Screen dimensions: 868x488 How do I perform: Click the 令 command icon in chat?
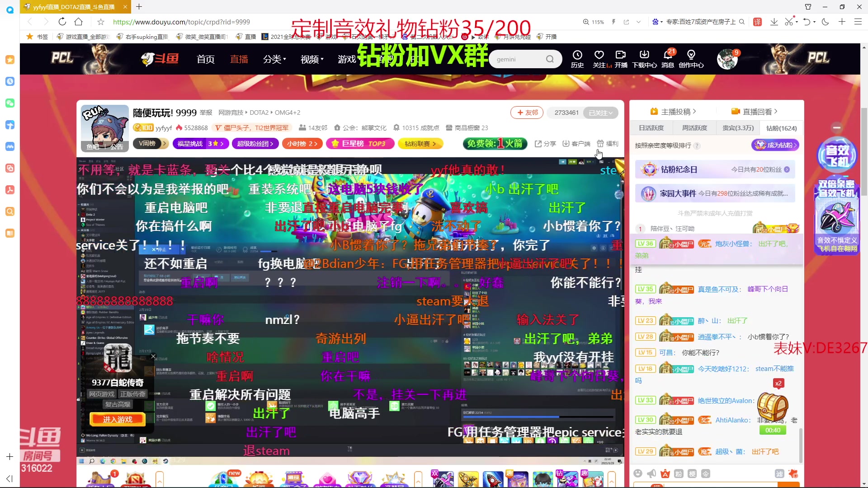click(706, 473)
